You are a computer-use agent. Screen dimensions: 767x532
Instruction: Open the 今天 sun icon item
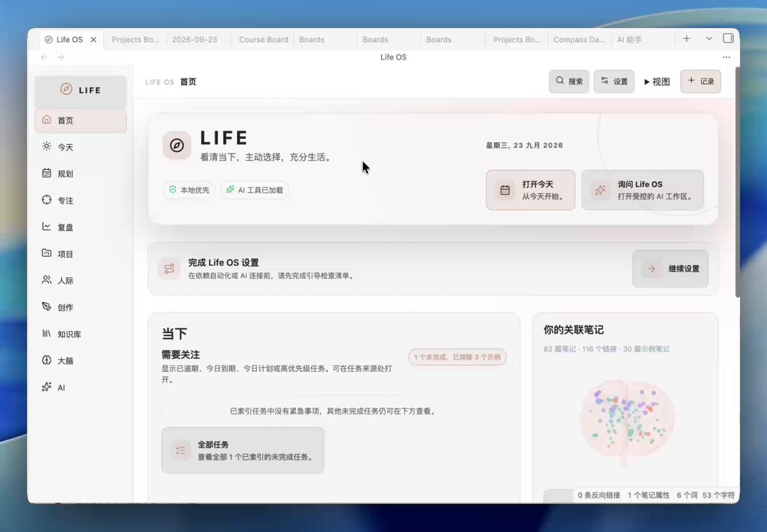point(81,147)
